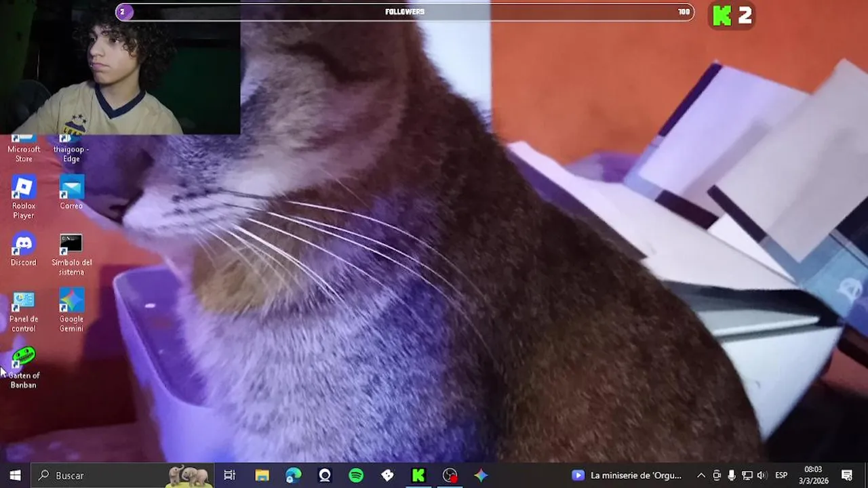Click the microphone tray icon
The image size is (868, 488).
(x=731, y=475)
